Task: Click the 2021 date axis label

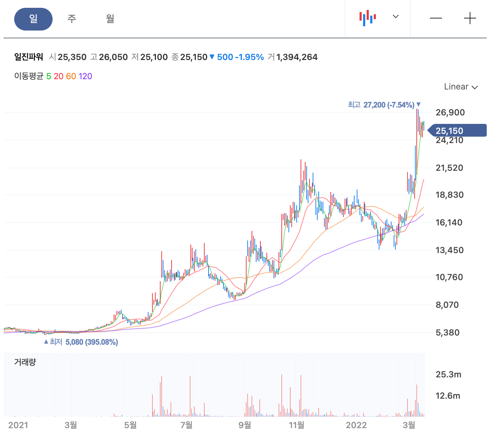Action: pyautogui.click(x=18, y=425)
